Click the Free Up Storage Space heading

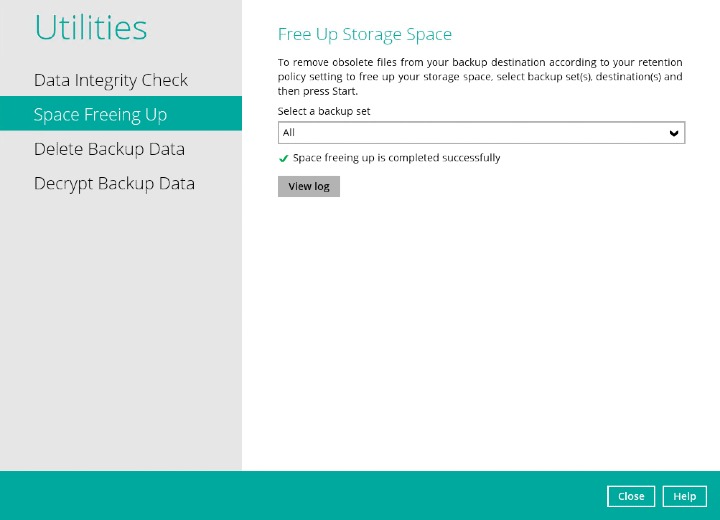click(365, 35)
